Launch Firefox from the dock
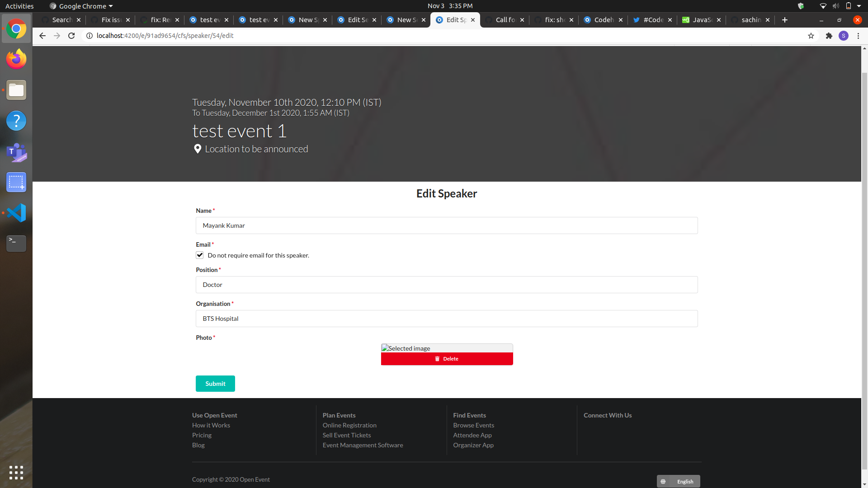Screen dimensions: 868x488 [x=16, y=59]
